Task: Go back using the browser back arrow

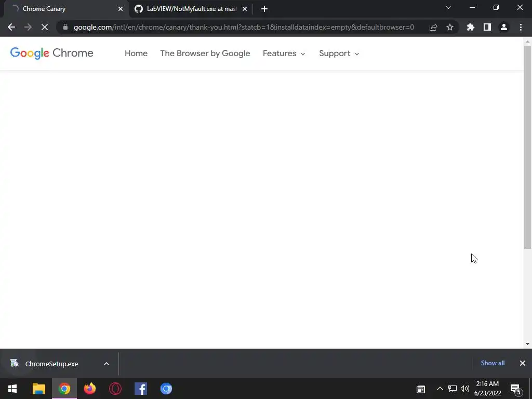Action: pos(11,27)
